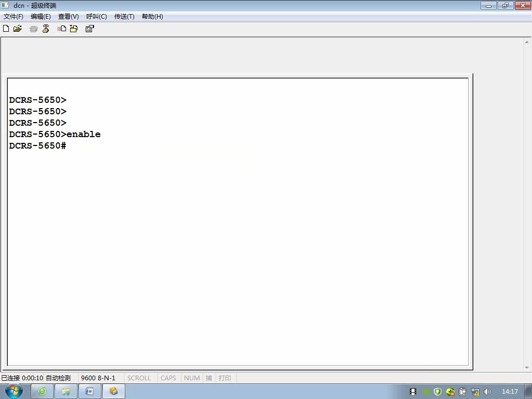532x399 pixels.
Task: Click the CAPS status bar indicator
Action: point(168,378)
